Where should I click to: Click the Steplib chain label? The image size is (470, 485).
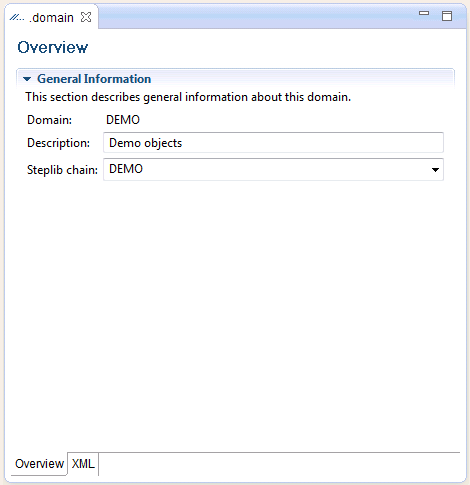click(x=62, y=170)
